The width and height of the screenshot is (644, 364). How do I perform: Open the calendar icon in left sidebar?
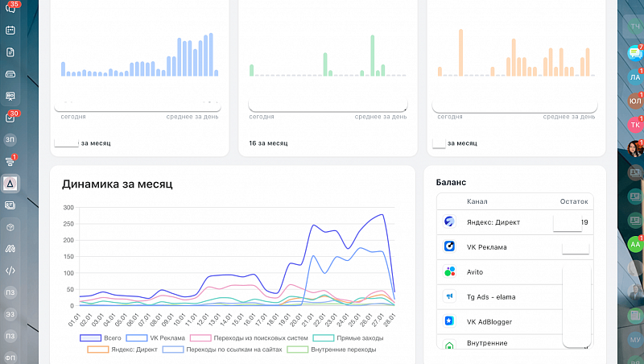[x=10, y=31]
